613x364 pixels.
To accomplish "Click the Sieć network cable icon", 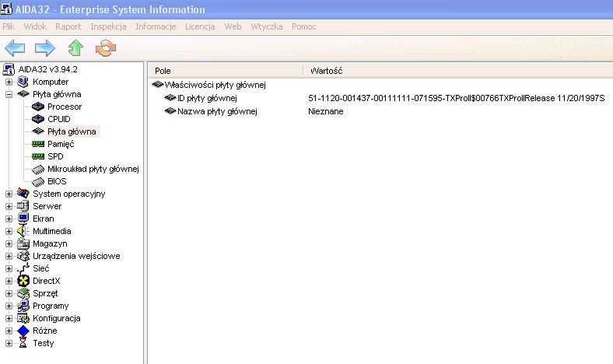I will pos(23,268).
